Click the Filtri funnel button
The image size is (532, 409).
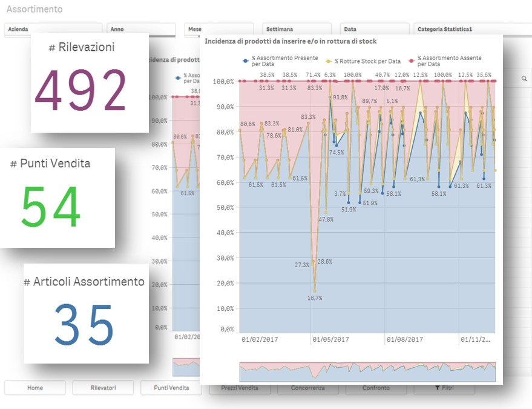(444, 388)
